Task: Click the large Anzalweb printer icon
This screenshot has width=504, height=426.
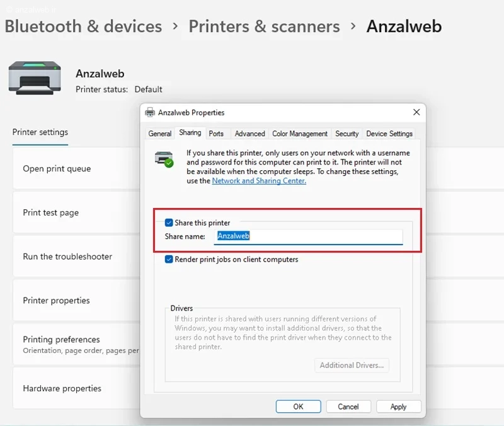Action: point(35,78)
